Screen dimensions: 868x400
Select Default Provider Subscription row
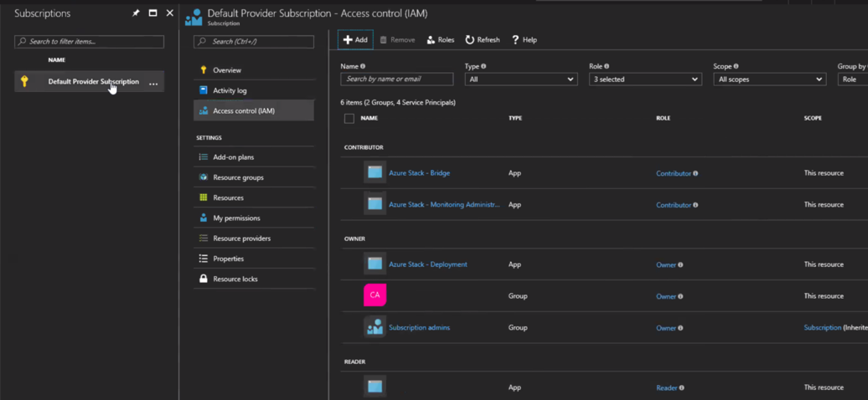(89, 81)
